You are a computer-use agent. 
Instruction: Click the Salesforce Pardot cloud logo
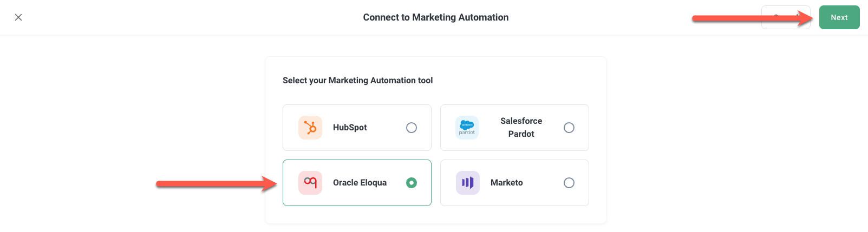(x=467, y=128)
